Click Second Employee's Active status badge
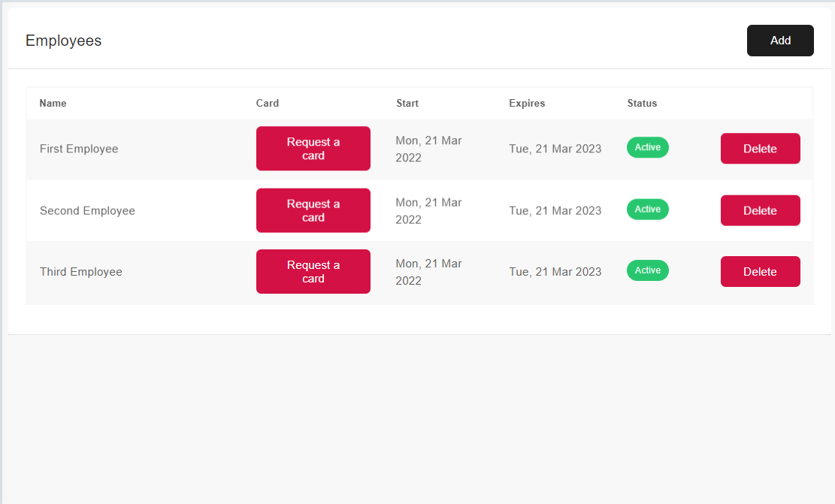Viewport: 835px width, 504px height. [647, 210]
